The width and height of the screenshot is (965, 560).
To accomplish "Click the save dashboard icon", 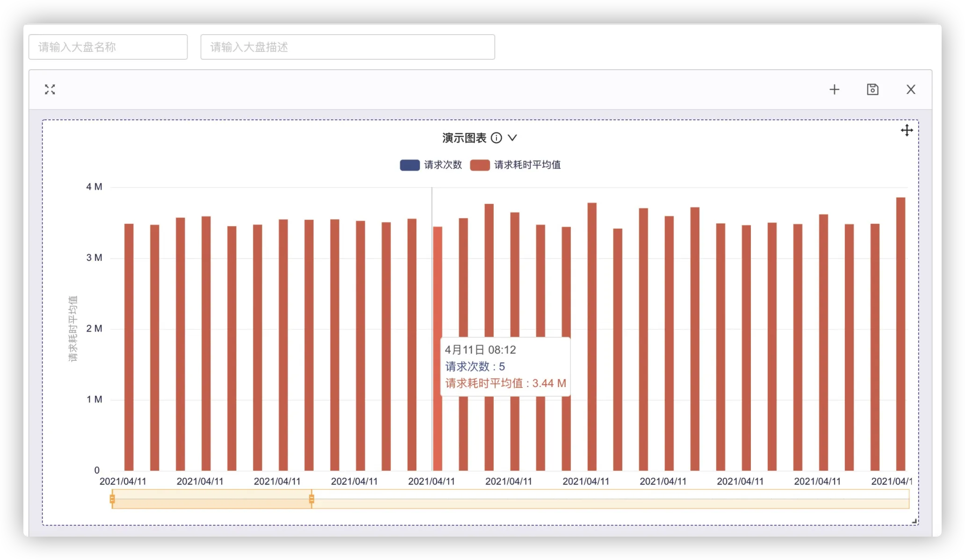I will (872, 89).
